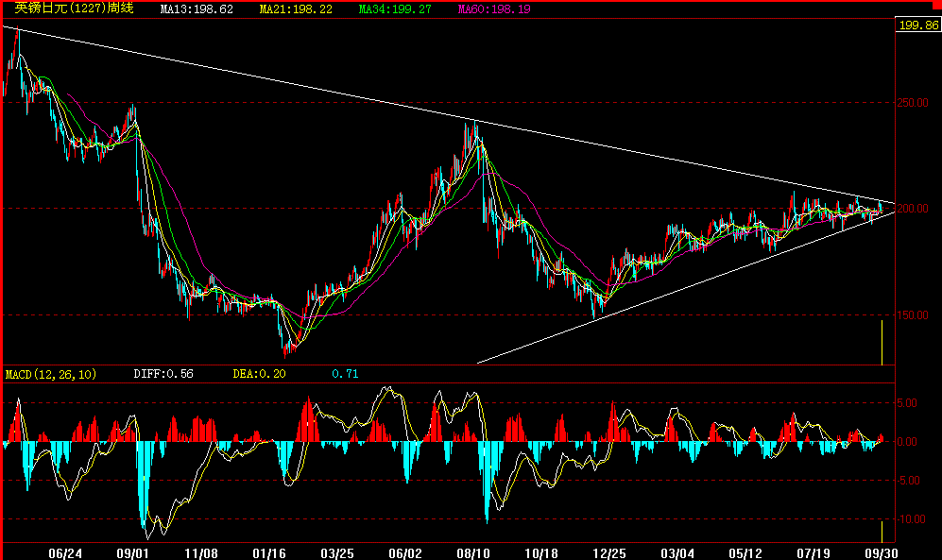The width and height of the screenshot is (942, 560).
Task: Click the MACD axis label 0.00
Action: [x=906, y=442]
